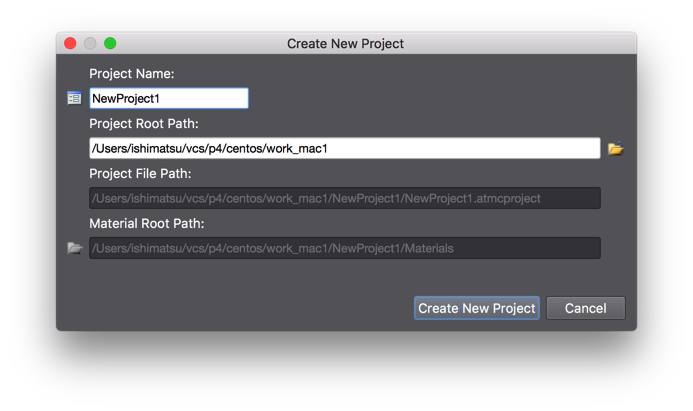The width and height of the screenshot is (693, 411).
Task: Focus the Project Name input field
Action: [x=169, y=98]
